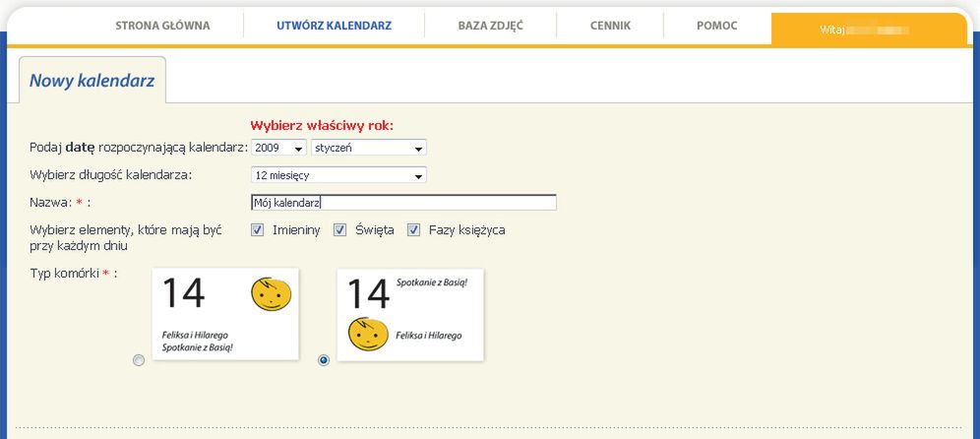The height and width of the screenshot is (439, 980).
Task: Click the Typ komórki label
Action: pos(74,274)
